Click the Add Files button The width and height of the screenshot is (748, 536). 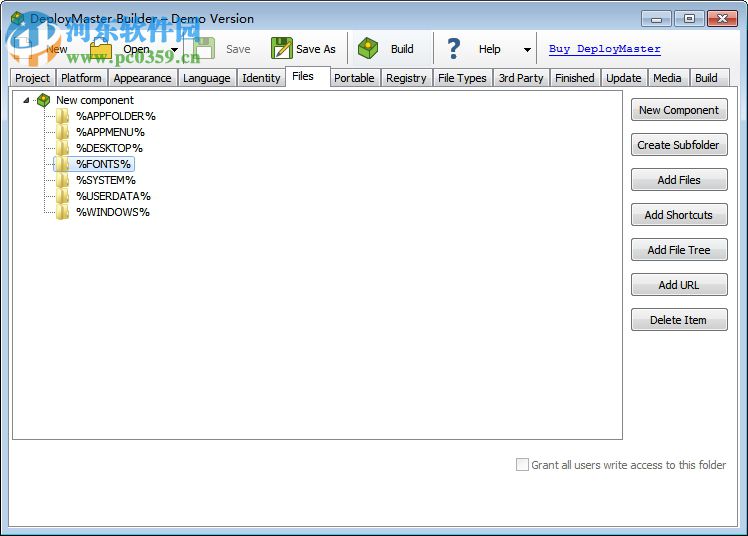(x=679, y=180)
